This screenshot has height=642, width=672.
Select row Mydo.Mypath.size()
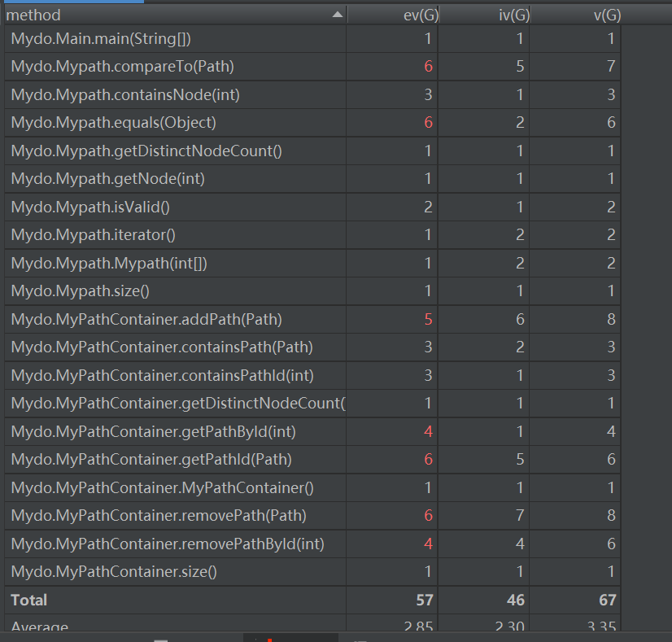(312, 291)
